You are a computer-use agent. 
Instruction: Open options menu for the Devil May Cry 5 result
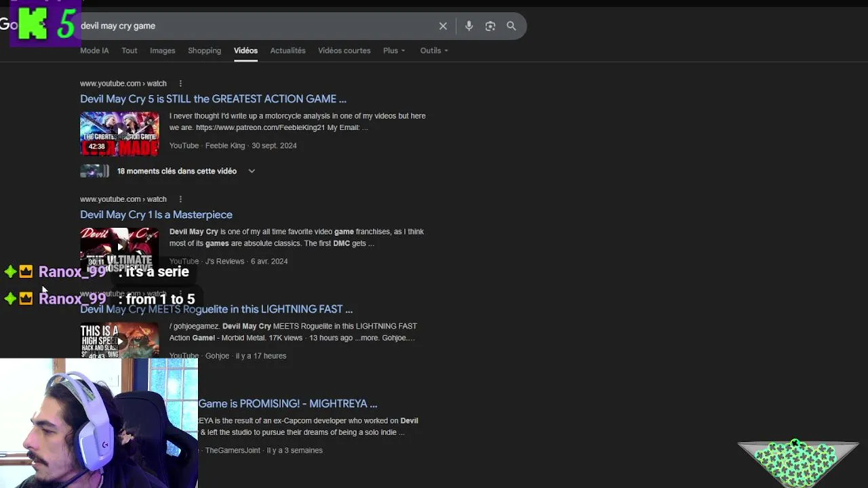pyautogui.click(x=180, y=83)
